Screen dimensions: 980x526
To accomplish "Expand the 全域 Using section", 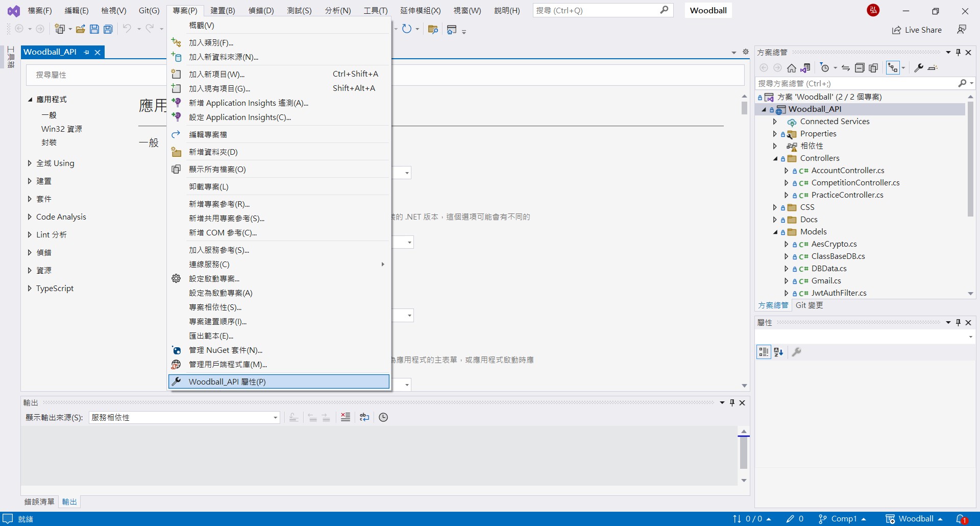I will [30, 163].
